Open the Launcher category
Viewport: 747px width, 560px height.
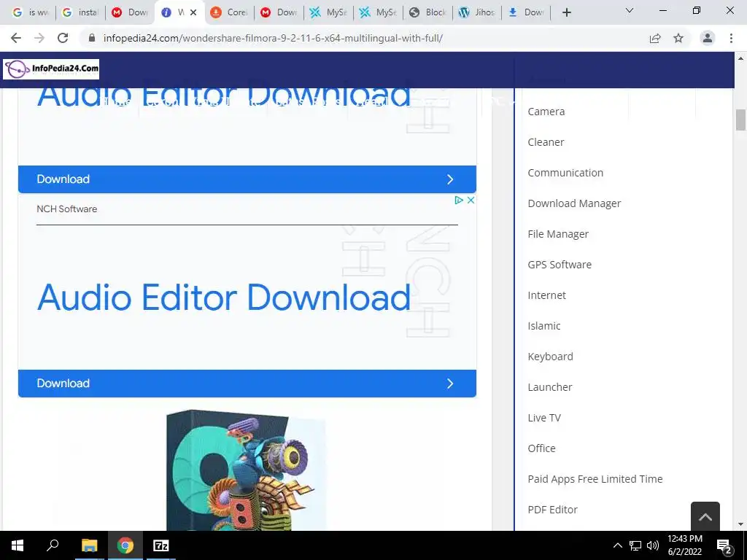coord(550,387)
